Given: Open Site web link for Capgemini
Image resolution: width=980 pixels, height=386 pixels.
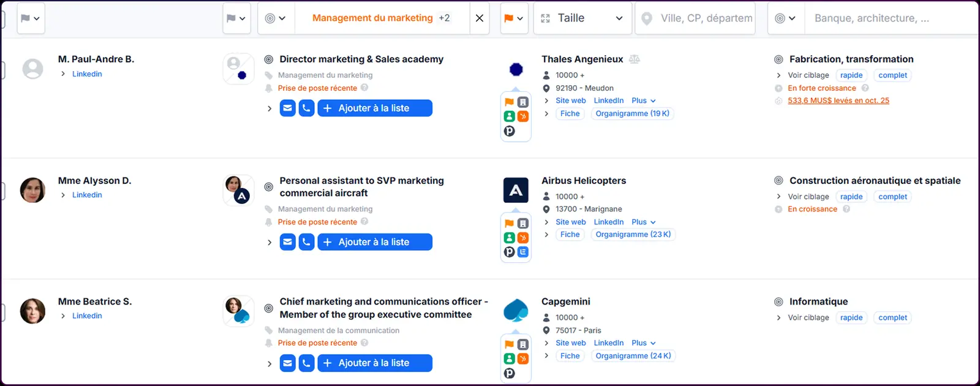Looking at the screenshot, I should [571, 343].
